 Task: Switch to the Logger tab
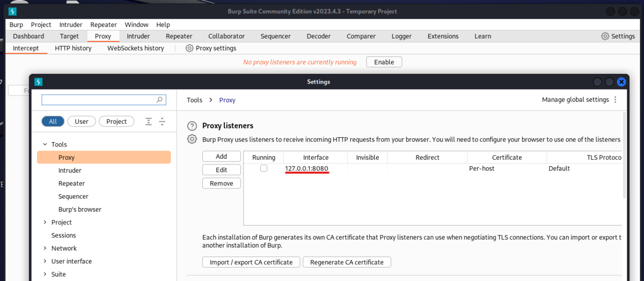(401, 36)
